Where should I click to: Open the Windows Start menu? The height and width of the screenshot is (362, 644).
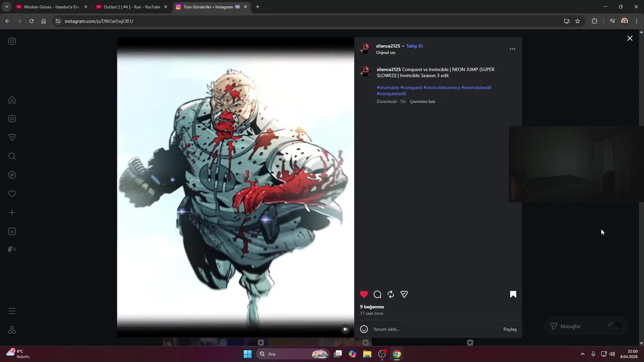[x=248, y=354]
